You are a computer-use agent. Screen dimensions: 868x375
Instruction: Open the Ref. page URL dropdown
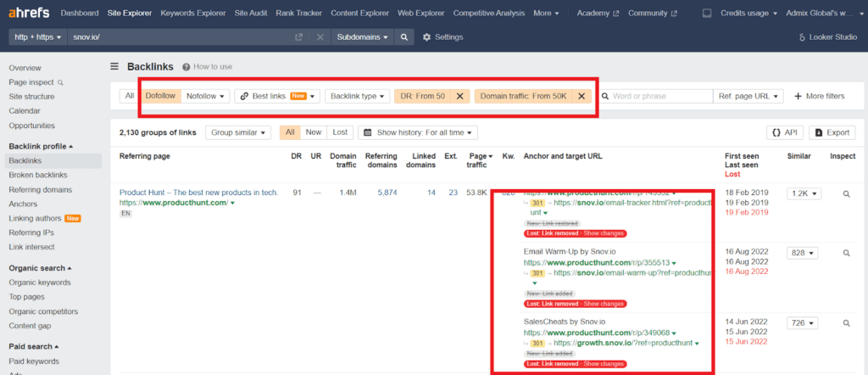748,96
